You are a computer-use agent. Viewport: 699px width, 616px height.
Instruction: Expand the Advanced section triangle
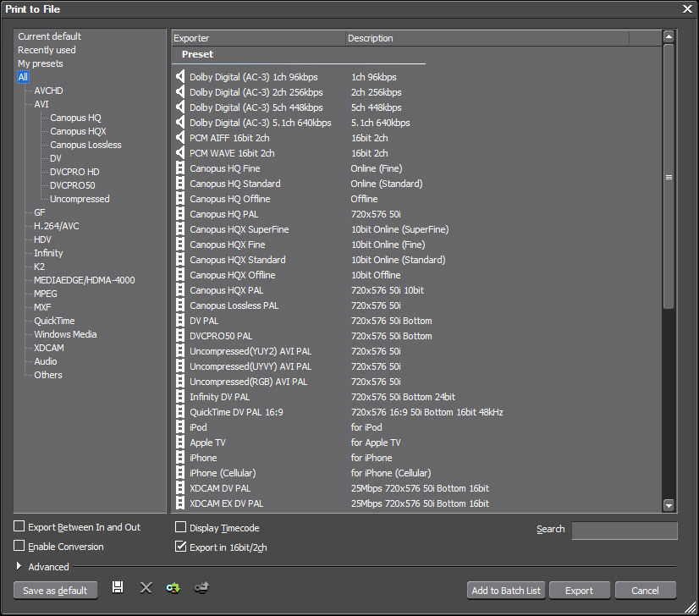19,566
